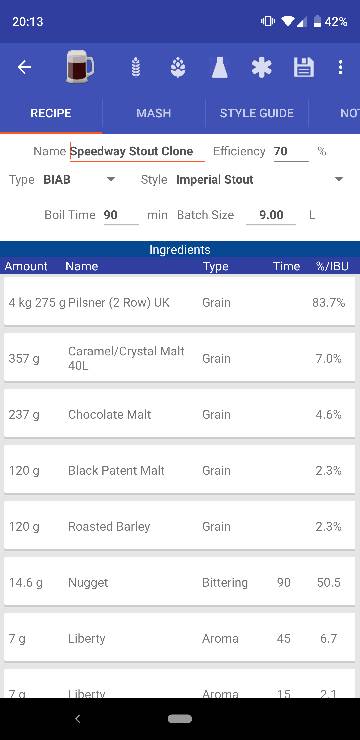
Task: Add hops via hop cone icon
Action: 177,67
